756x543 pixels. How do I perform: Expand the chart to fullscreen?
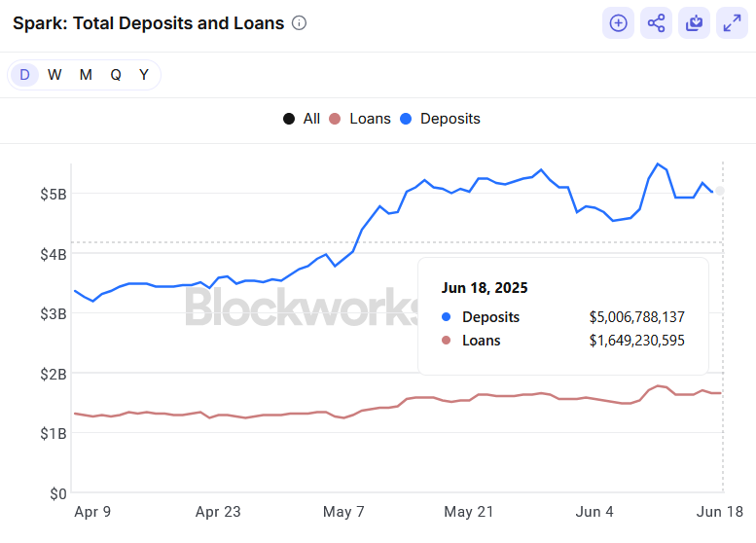click(732, 23)
